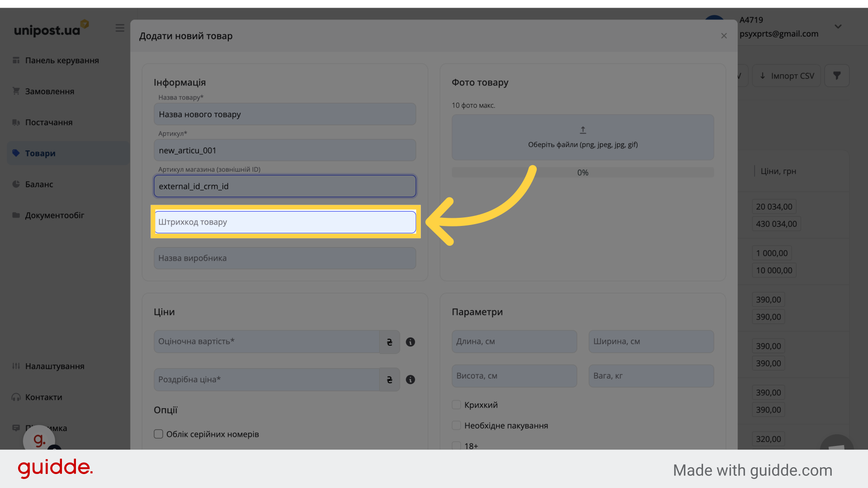Open Постачання in sidebar

pyautogui.click(x=68, y=122)
